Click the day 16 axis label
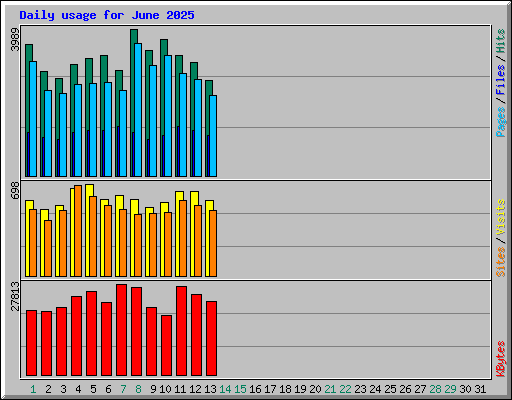This screenshot has width=512, height=400. (255, 389)
